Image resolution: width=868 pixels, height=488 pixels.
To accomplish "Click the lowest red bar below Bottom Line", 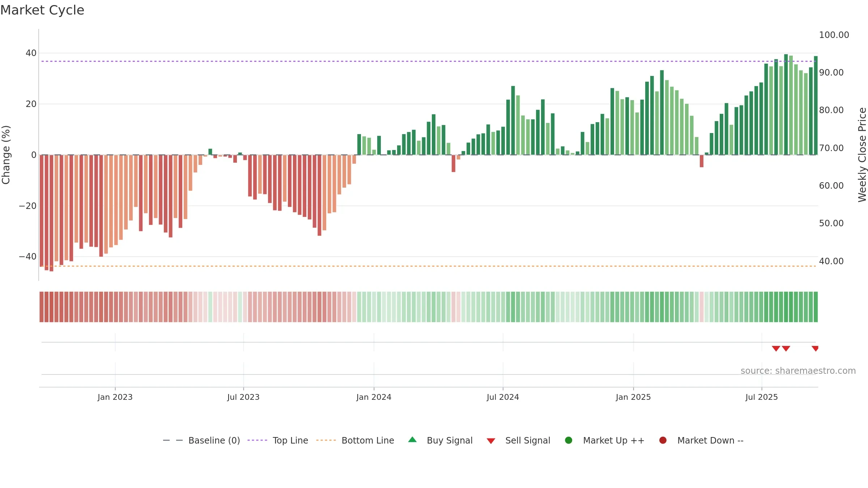I will click(x=51, y=213).
